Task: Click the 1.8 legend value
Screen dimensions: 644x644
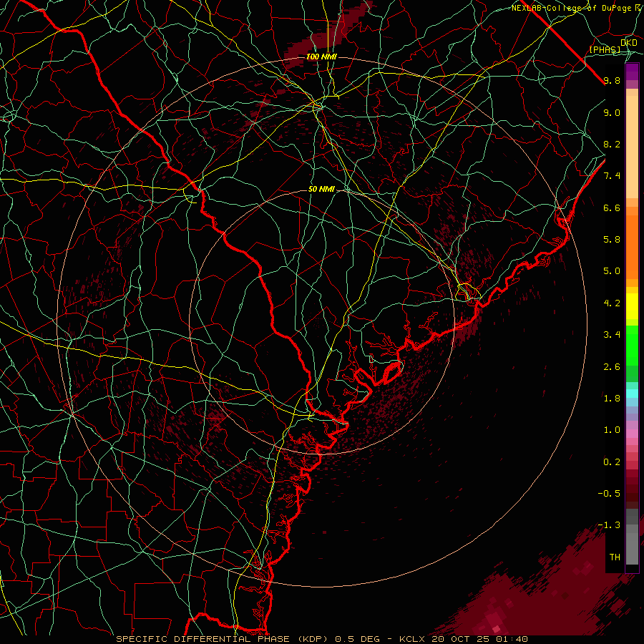Action: pos(612,399)
